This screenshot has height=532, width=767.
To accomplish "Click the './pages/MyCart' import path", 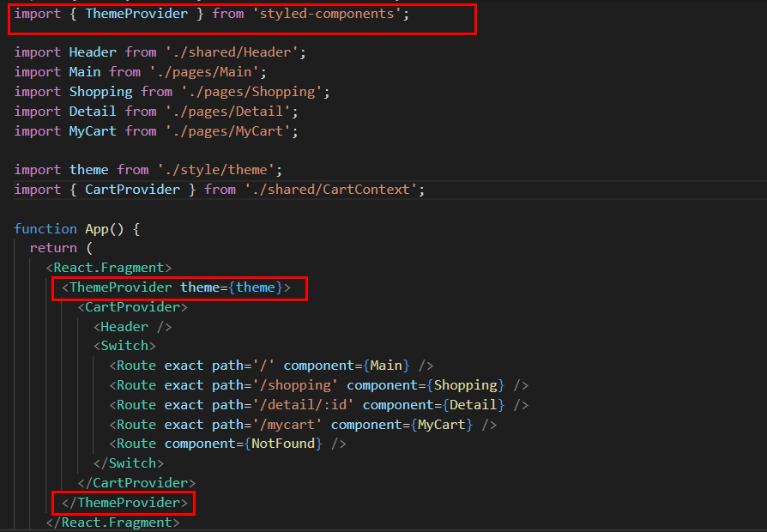I will click(x=228, y=131).
